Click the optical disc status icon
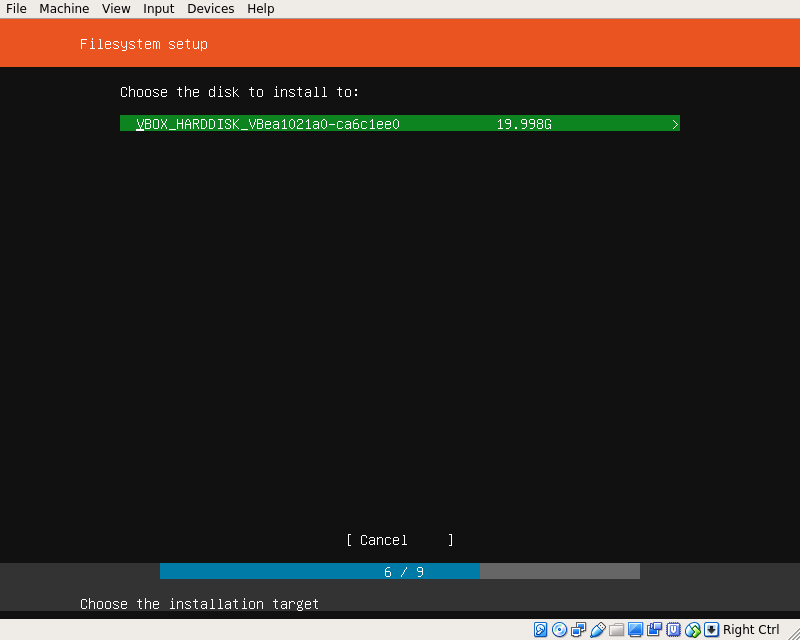The height and width of the screenshot is (640, 800). (x=560, y=630)
